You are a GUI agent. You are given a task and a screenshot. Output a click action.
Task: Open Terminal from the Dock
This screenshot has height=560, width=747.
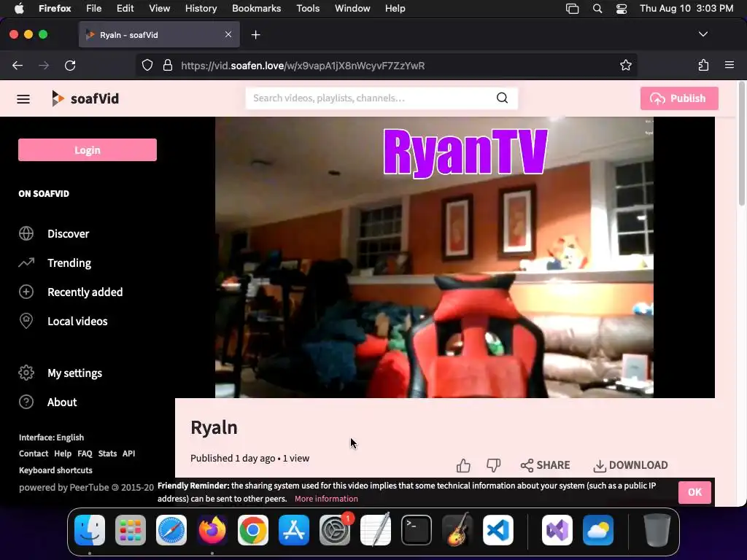click(417, 530)
